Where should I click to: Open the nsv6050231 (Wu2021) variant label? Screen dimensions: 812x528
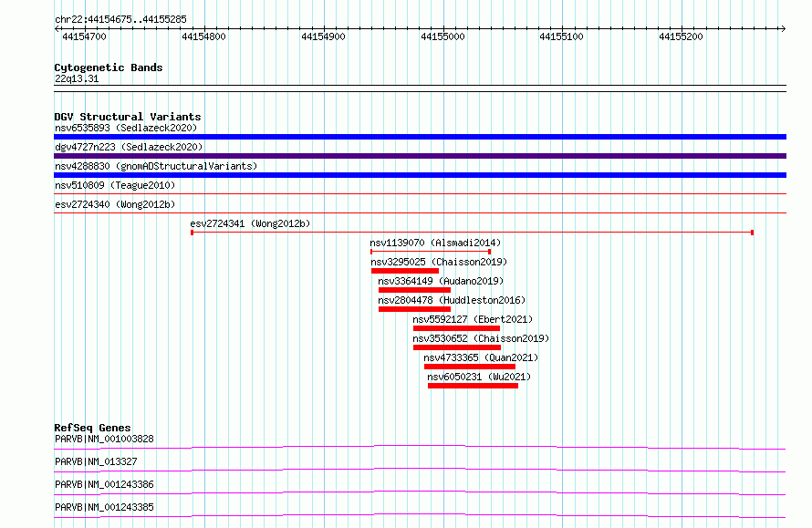point(479,377)
